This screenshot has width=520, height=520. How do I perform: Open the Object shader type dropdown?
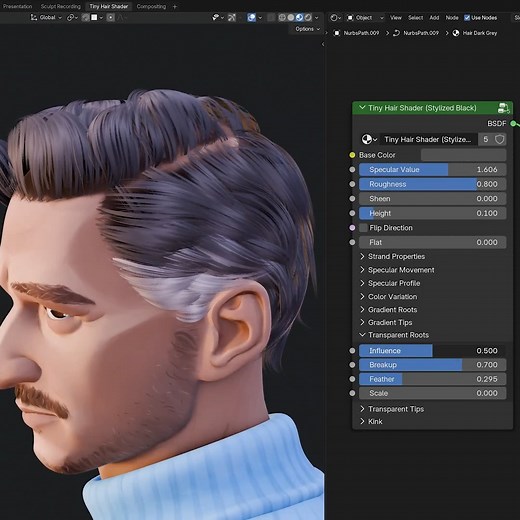point(365,18)
